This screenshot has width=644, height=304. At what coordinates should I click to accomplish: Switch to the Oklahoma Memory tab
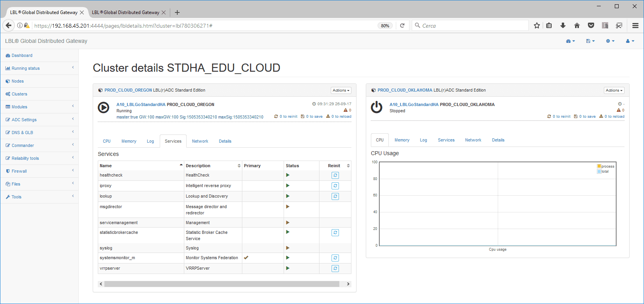[402, 140]
